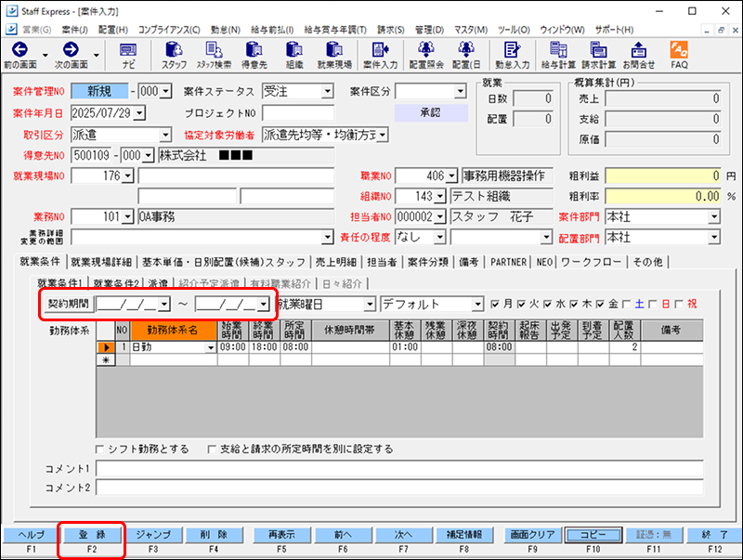The image size is (743, 560).
Task: Toggle the 月 weekday checkbox
Action: [495, 305]
